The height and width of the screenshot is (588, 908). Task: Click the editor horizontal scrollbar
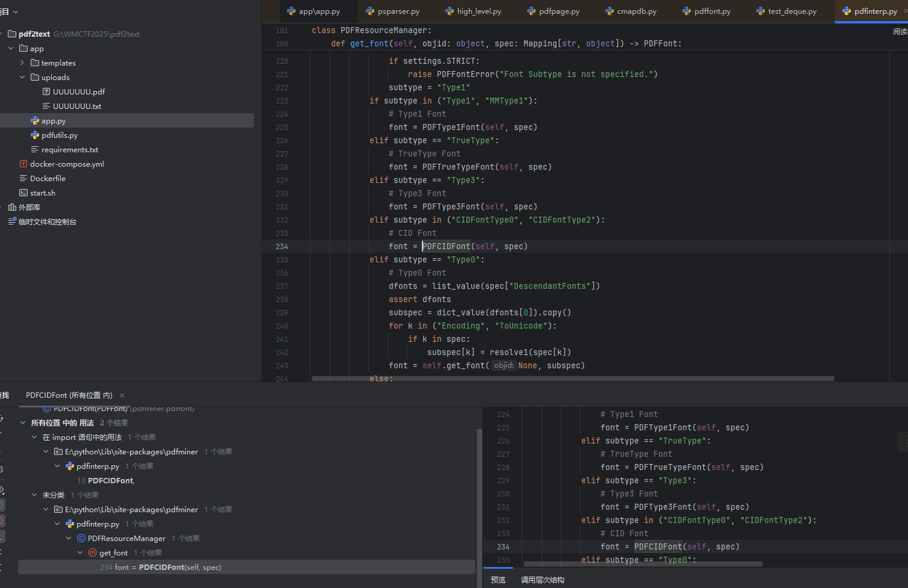pos(573,379)
